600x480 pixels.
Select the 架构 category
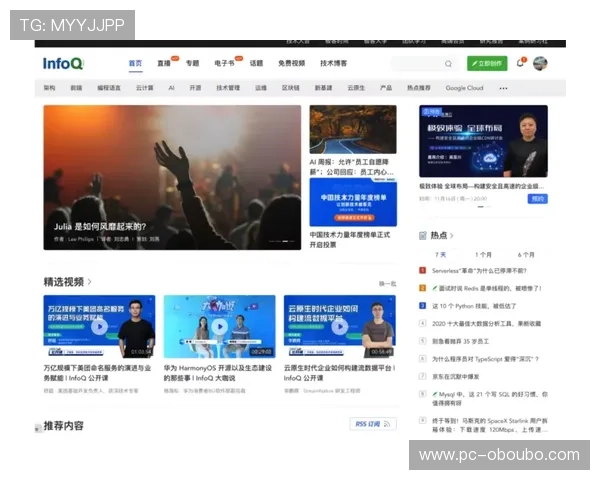(49, 88)
